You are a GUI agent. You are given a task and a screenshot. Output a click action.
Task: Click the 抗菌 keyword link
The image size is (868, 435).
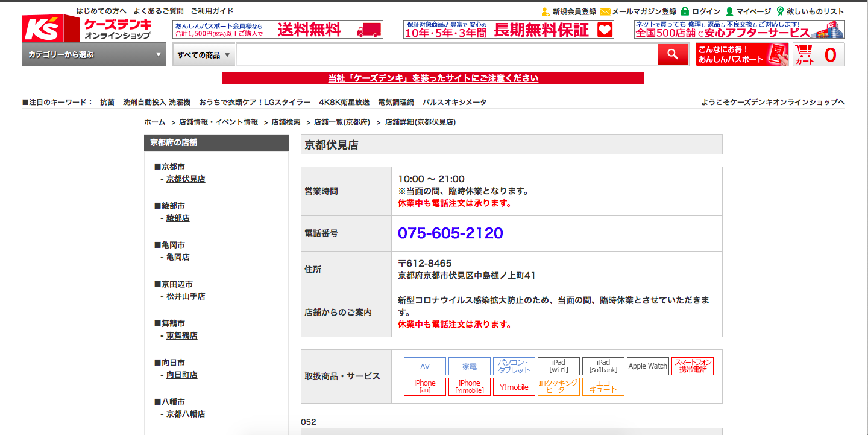[x=107, y=102]
